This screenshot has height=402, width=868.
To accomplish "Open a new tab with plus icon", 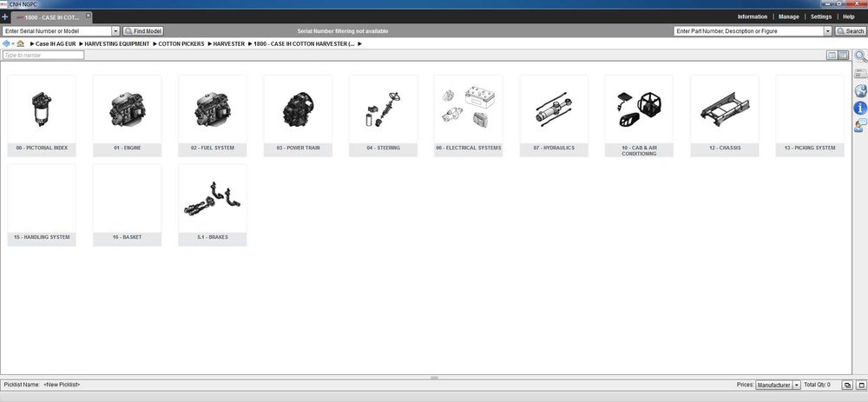I will tap(5, 17).
